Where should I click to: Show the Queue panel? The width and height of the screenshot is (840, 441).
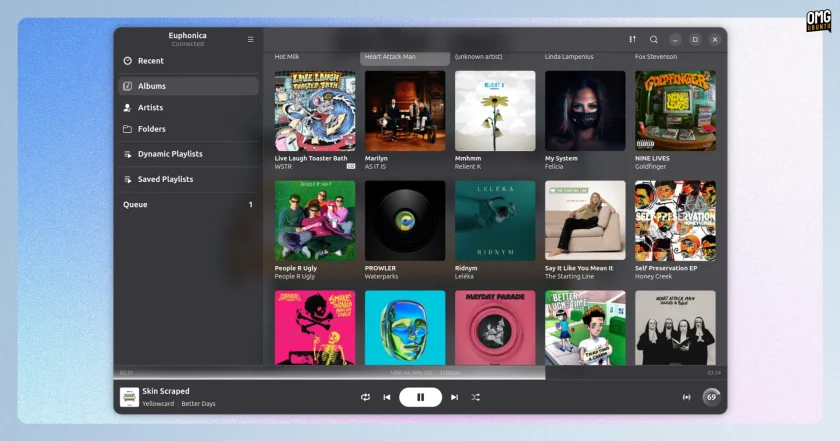coord(188,204)
